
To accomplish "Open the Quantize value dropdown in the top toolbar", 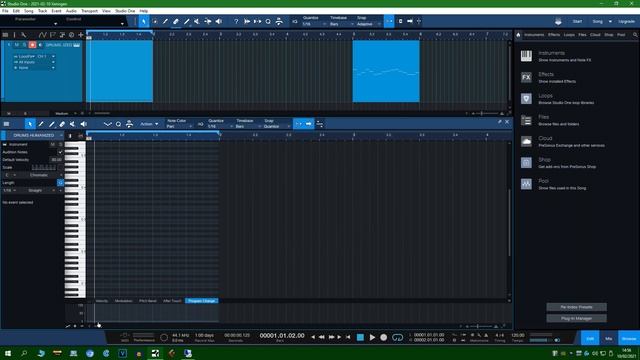I will pyautogui.click(x=314, y=24).
